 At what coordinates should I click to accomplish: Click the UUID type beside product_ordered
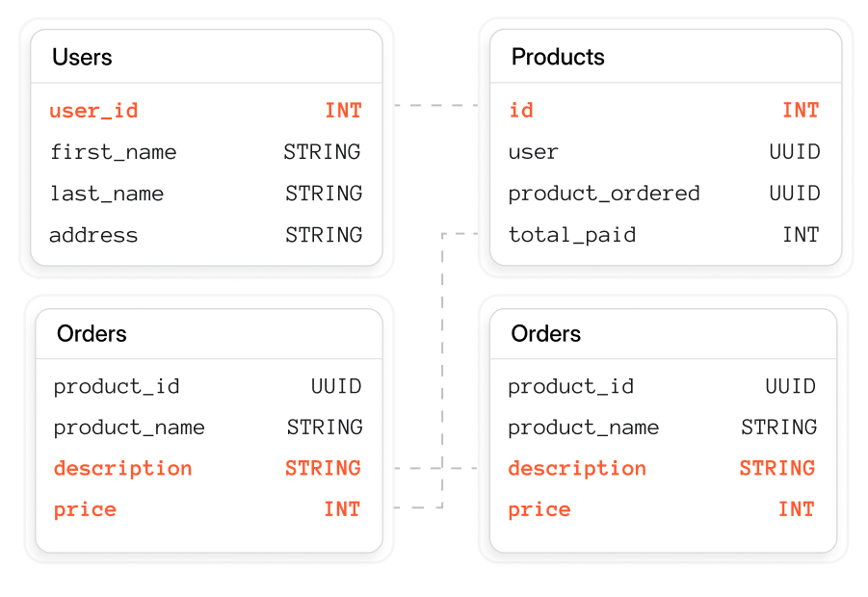[x=795, y=194]
